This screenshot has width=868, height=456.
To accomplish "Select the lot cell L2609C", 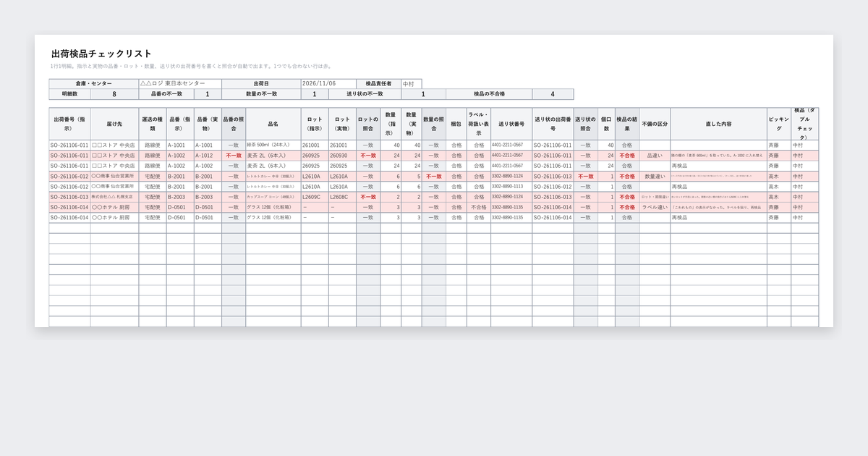I will (x=315, y=197).
